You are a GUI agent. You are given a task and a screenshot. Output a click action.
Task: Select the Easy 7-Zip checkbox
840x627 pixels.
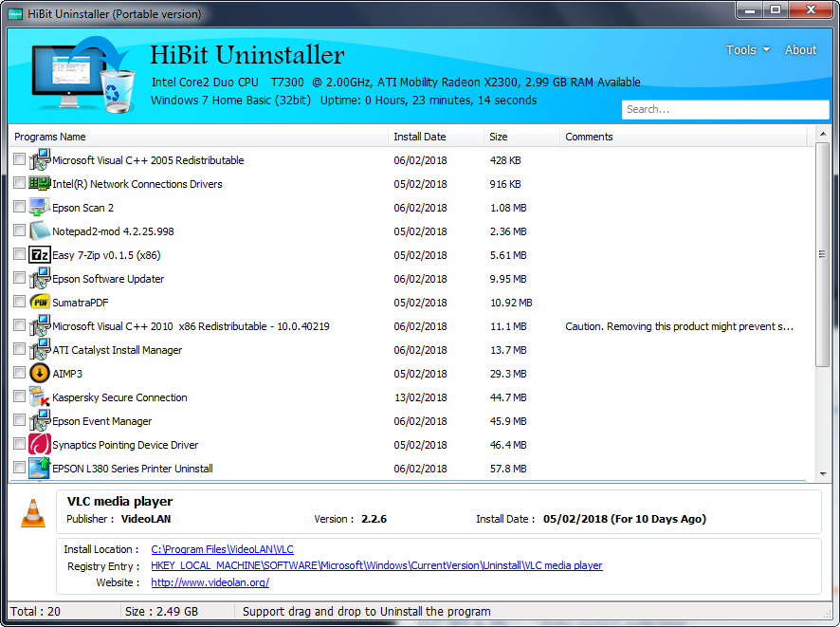coord(19,254)
